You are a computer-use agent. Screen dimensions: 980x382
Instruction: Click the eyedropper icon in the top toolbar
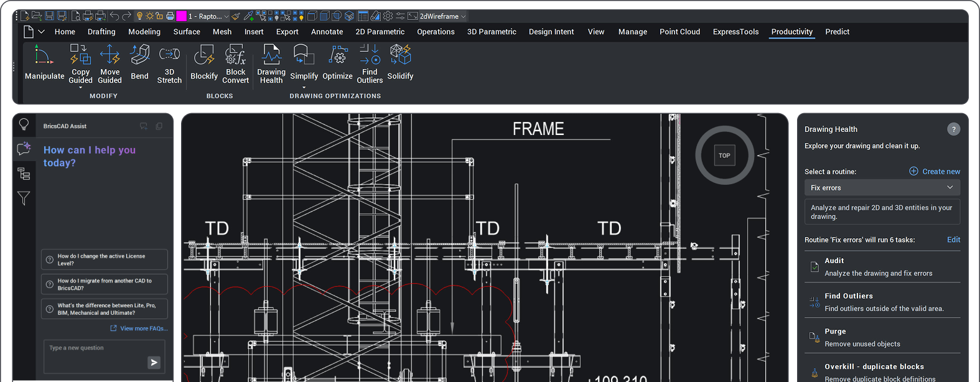coord(249,16)
